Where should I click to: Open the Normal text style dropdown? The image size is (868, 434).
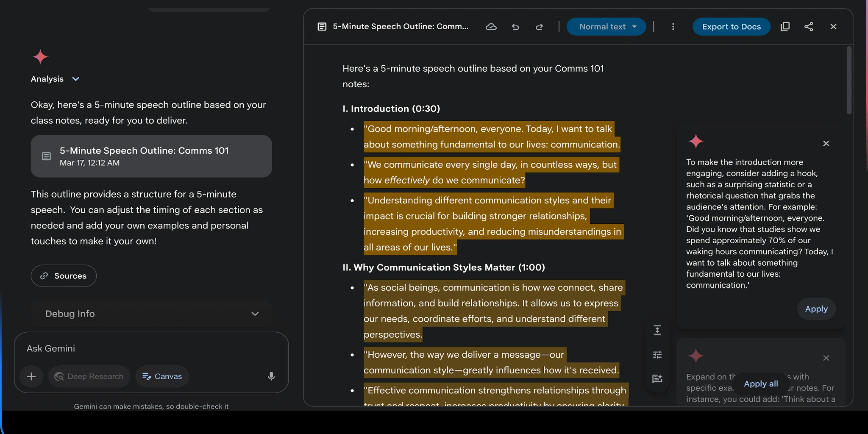tap(606, 27)
